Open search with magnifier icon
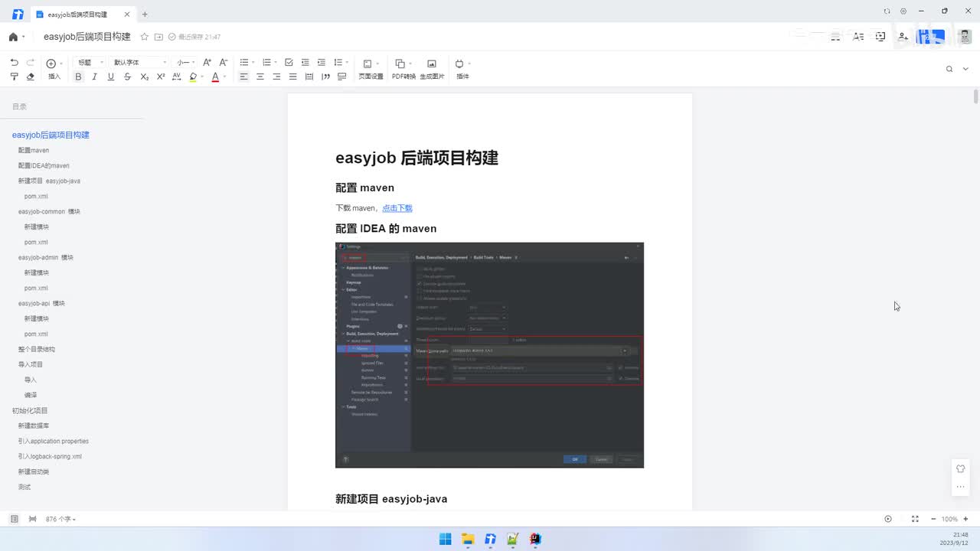980x551 pixels. (x=949, y=69)
